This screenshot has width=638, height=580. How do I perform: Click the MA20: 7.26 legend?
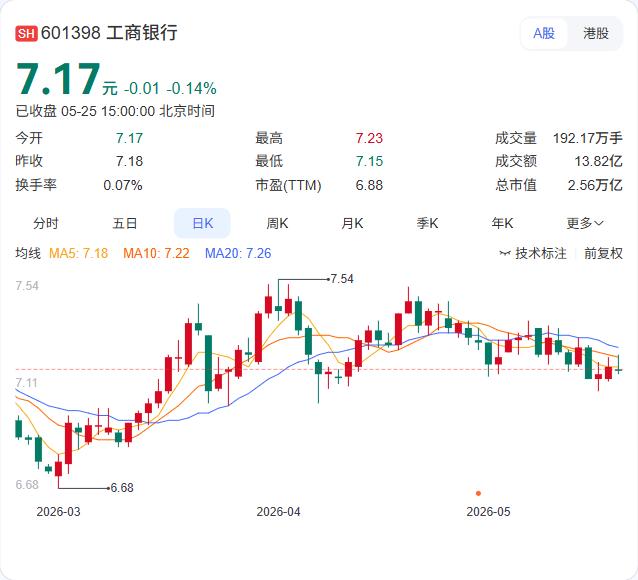coord(238,254)
